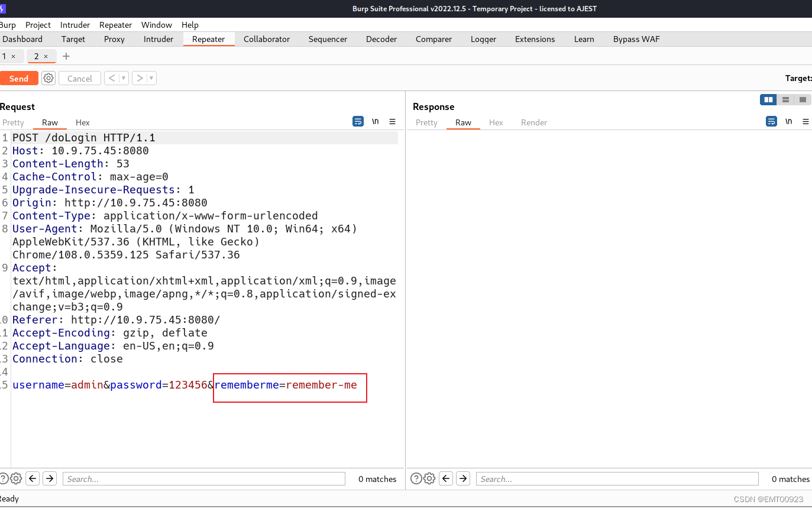Close Repeater tab 1
Image resolution: width=812 pixels, height=508 pixels.
[x=14, y=57]
